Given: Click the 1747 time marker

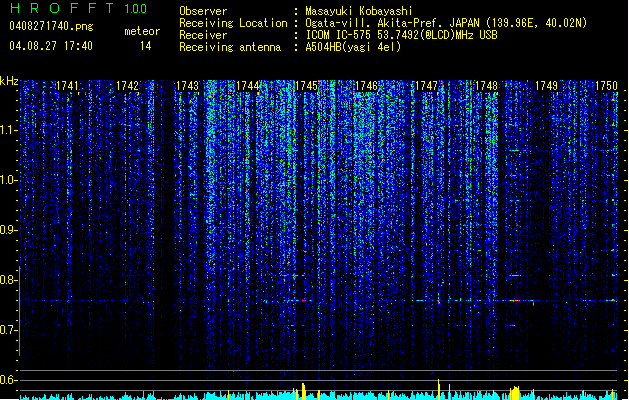Looking at the screenshot, I should (x=426, y=86).
